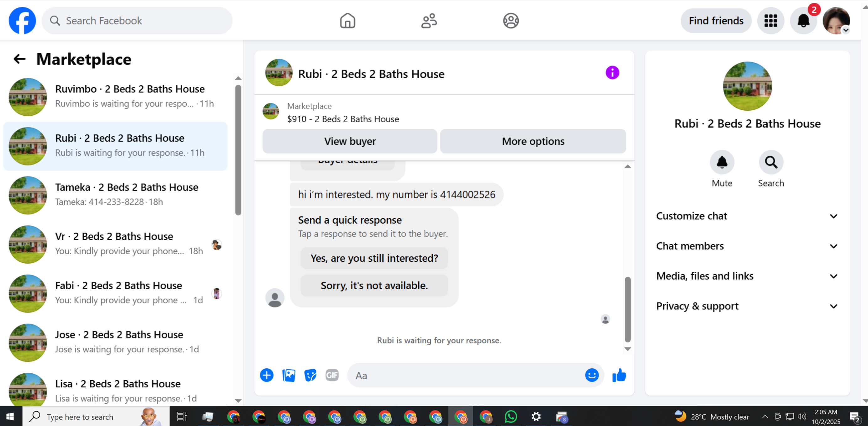
Task: Expand Media, files and links section
Action: [x=747, y=276]
